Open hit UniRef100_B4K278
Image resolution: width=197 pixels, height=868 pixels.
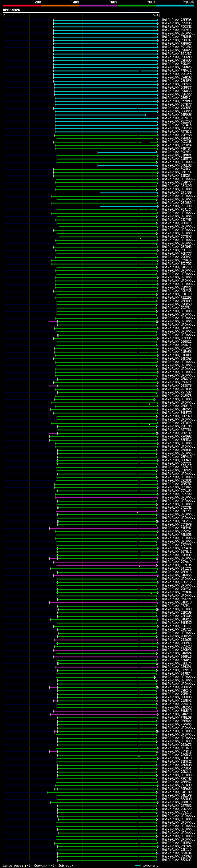pyautogui.click(x=177, y=714)
